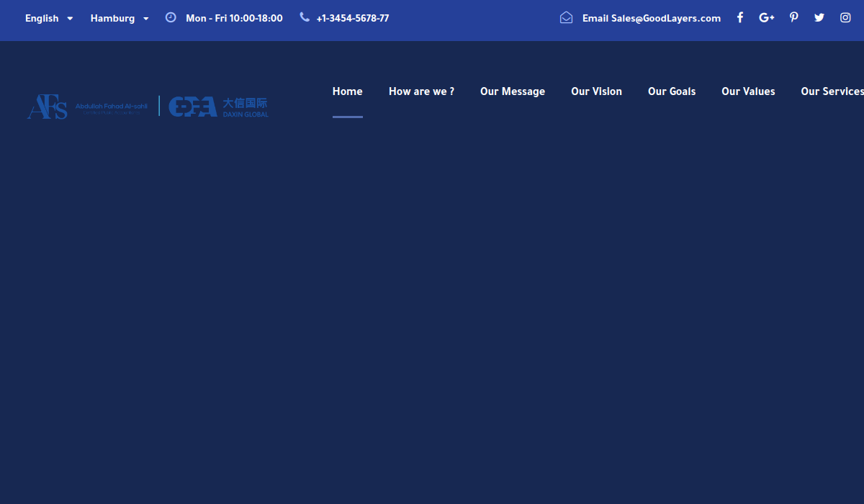
Task: Open the Twitter social icon
Action: (x=819, y=18)
